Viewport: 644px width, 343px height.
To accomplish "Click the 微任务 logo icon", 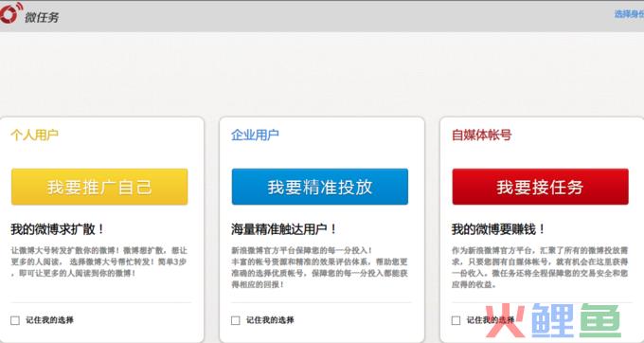I will click(10, 13).
